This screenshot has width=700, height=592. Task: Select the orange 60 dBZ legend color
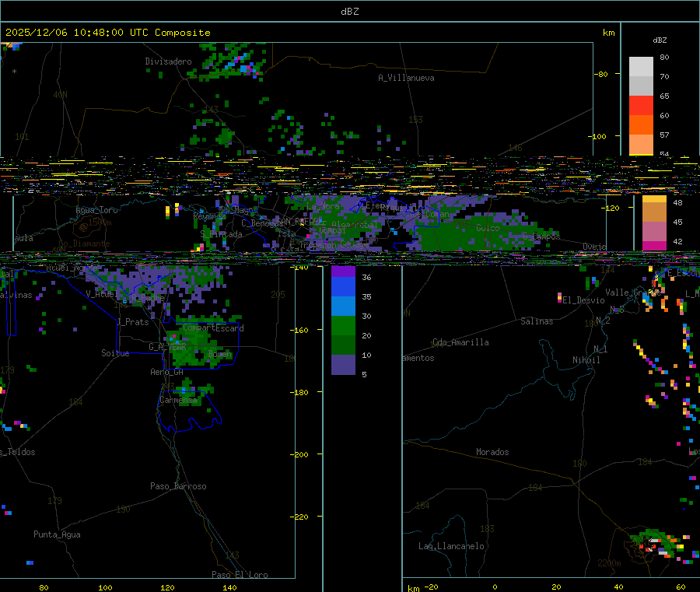641,125
